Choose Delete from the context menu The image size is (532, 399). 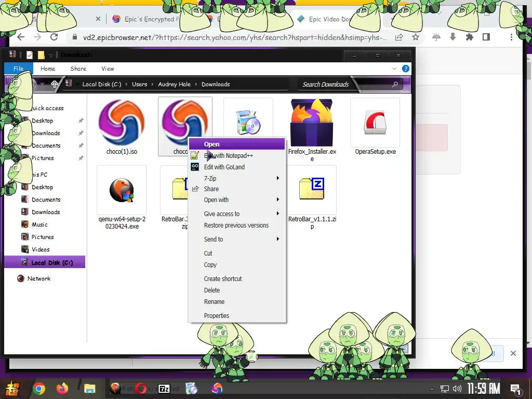coord(237,290)
